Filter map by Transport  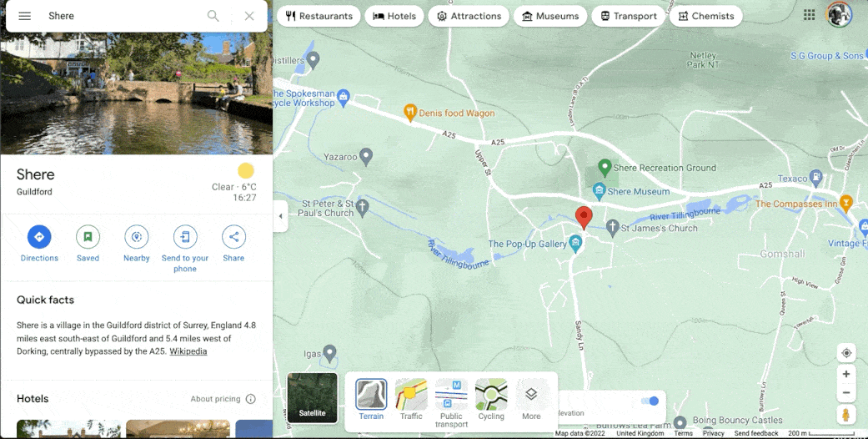[629, 16]
